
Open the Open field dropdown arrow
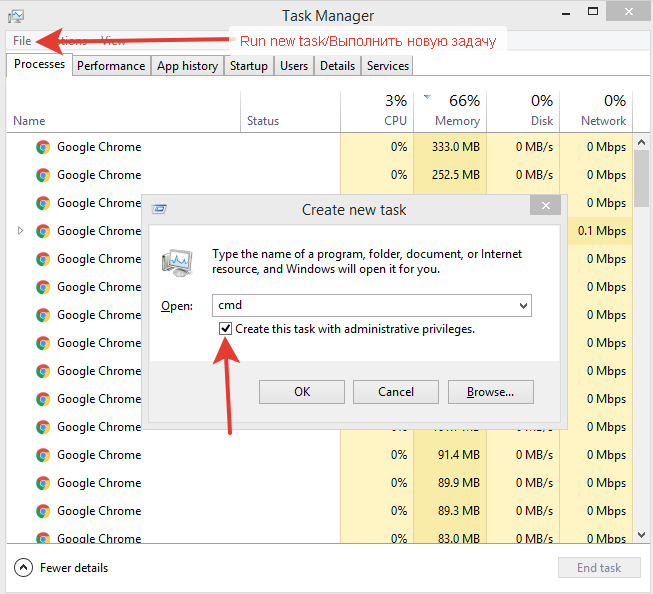[523, 306]
